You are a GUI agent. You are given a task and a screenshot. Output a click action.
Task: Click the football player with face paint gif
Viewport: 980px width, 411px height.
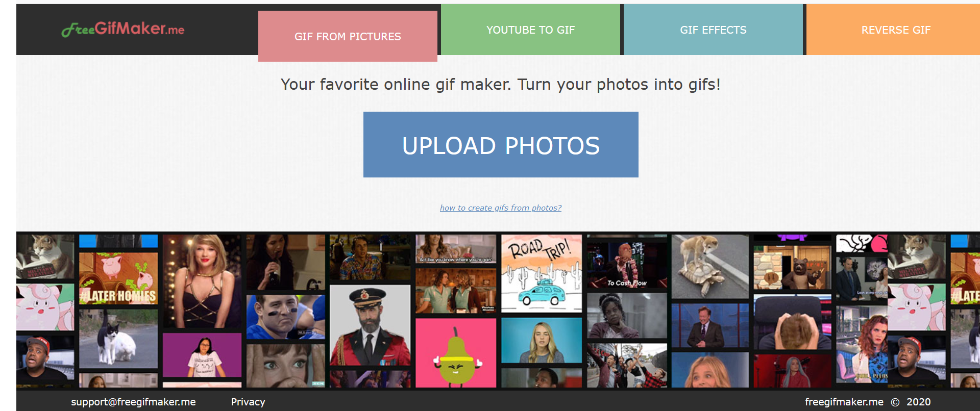286,317
